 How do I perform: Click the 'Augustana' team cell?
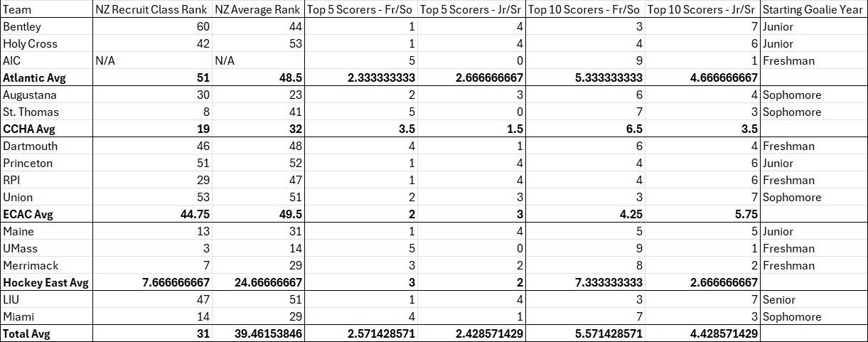point(46,95)
